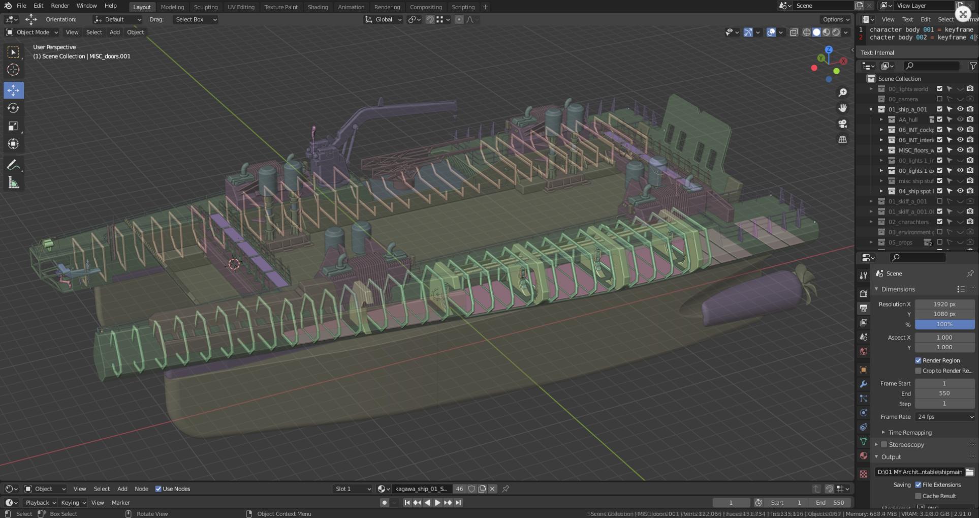
Task: Activate the Rotate tool
Action: [13, 108]
